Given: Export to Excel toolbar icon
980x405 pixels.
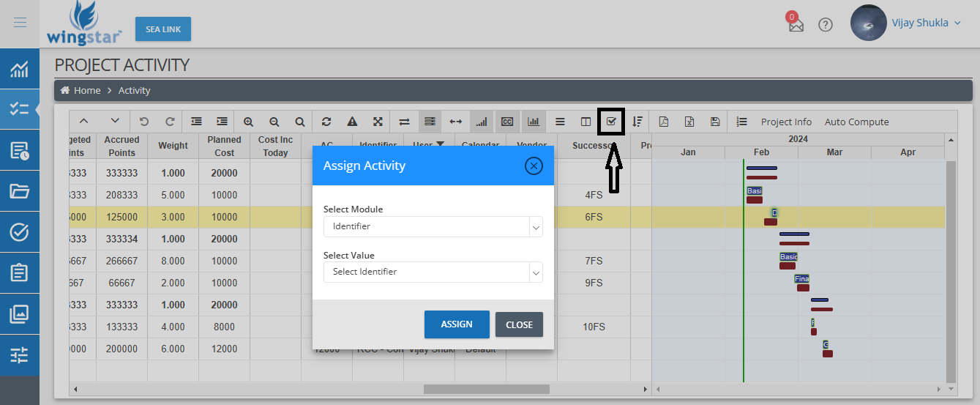Looking at the screenshot, I should pyautogui.click(x=689, y=122).
